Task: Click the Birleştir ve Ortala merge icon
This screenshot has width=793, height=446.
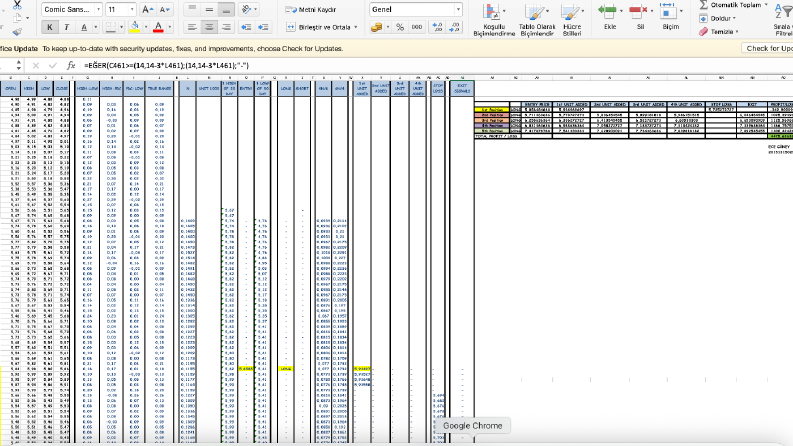Action: coord(290,27)
